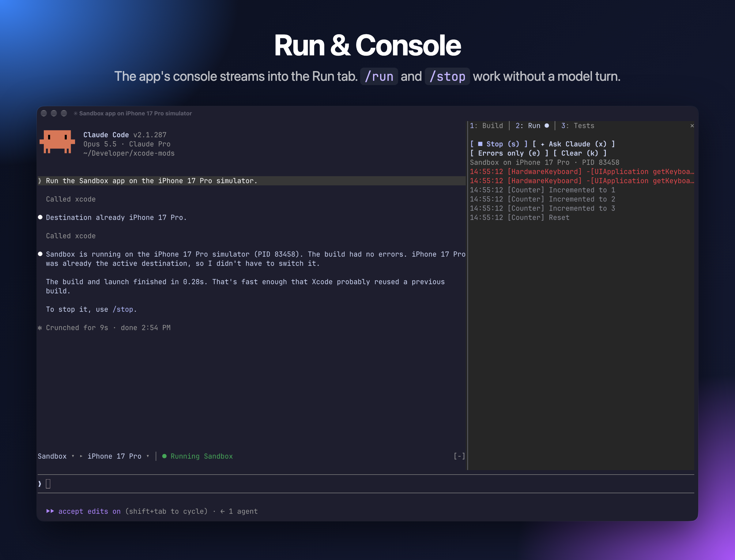Click the Ask Claude (x) button
Image resolution: width=735 pixels, height=560 pixels.
(574, 144)
